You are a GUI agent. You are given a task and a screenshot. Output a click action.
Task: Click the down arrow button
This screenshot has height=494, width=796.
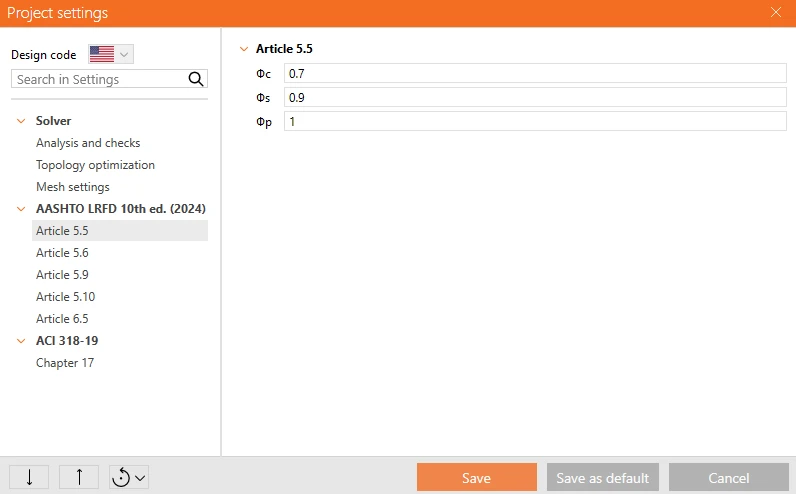29,477
